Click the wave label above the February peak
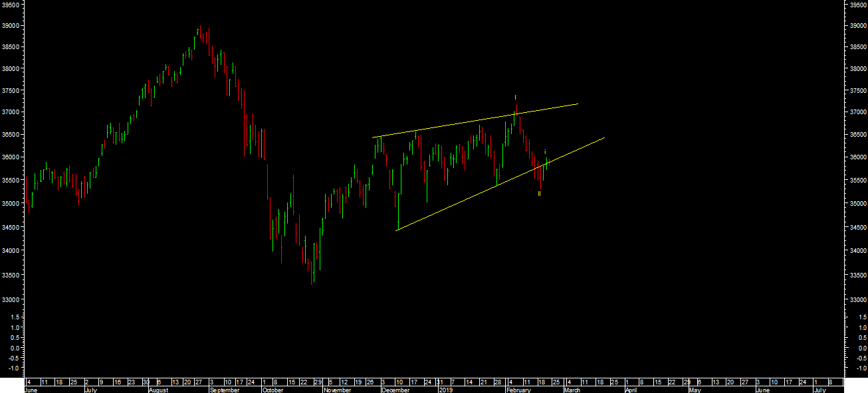Screen dimensions: 868x393 pos(516,97)
